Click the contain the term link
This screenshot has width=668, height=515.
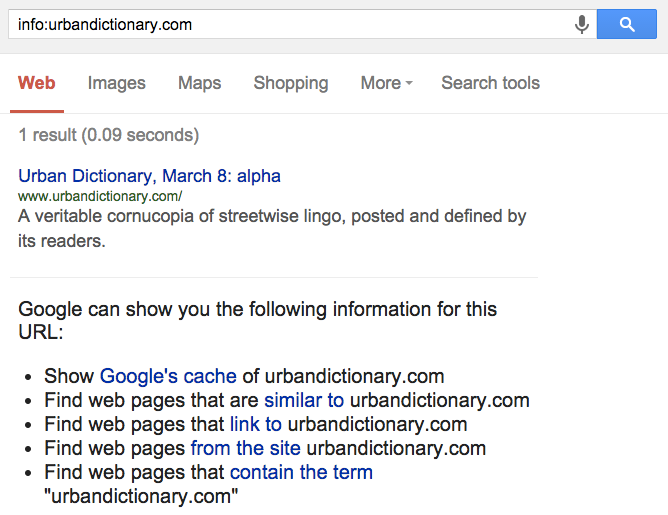coord(301,472)
